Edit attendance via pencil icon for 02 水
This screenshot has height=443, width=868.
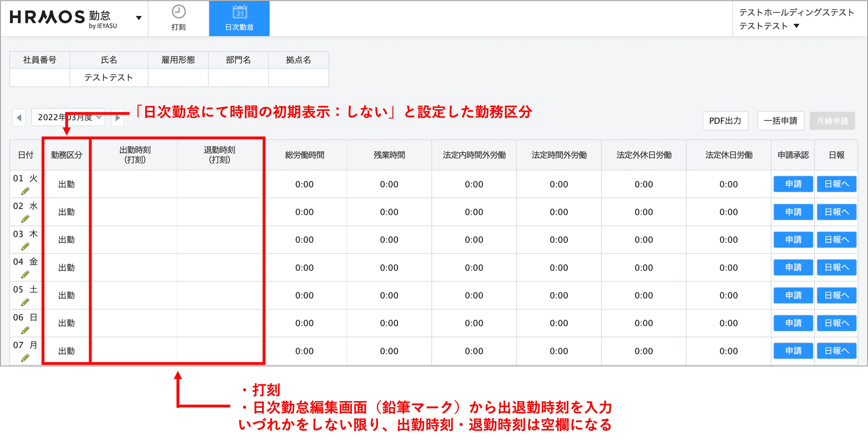tap(25, 219)
